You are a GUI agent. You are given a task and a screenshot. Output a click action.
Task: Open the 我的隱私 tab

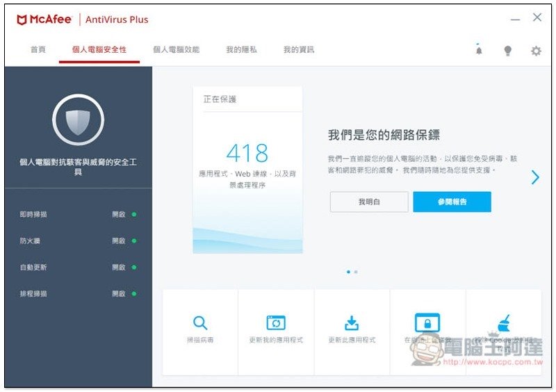coord(241,50)
